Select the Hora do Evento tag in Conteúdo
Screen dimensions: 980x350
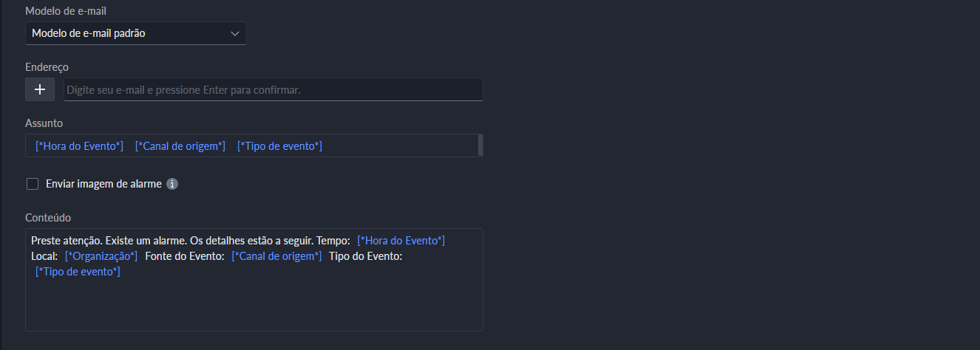pyautogui.click(x=401, y=241)
